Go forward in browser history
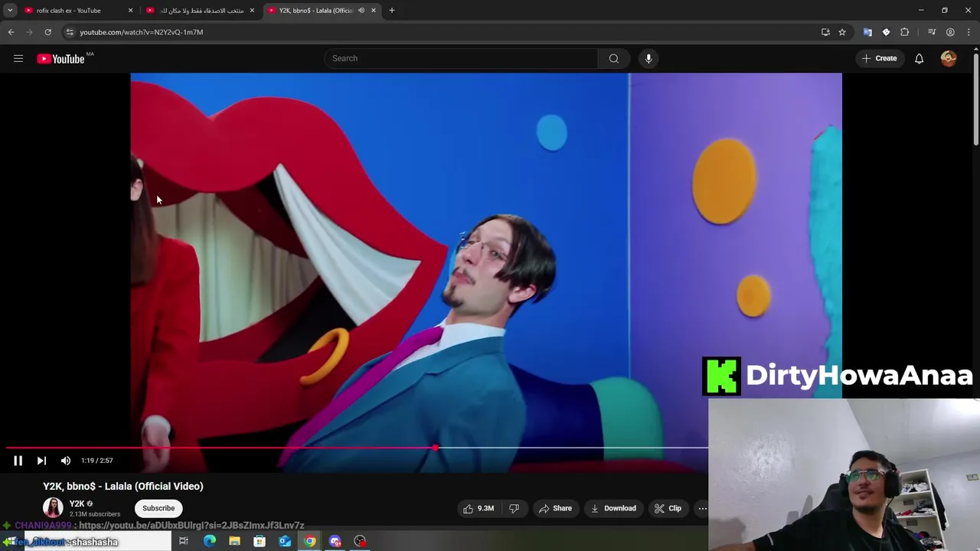 [29, 32]
